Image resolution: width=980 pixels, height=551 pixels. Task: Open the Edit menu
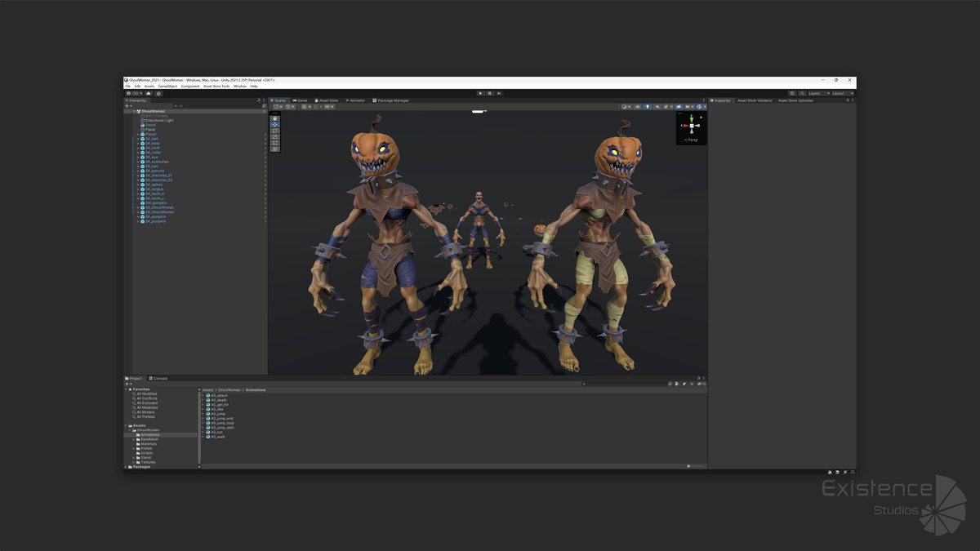(x=137, y=86)
